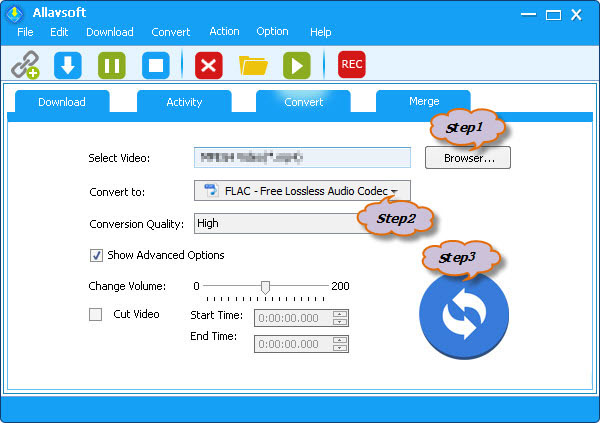Open the Edit menu
The image size is (600, 423).
59,32
